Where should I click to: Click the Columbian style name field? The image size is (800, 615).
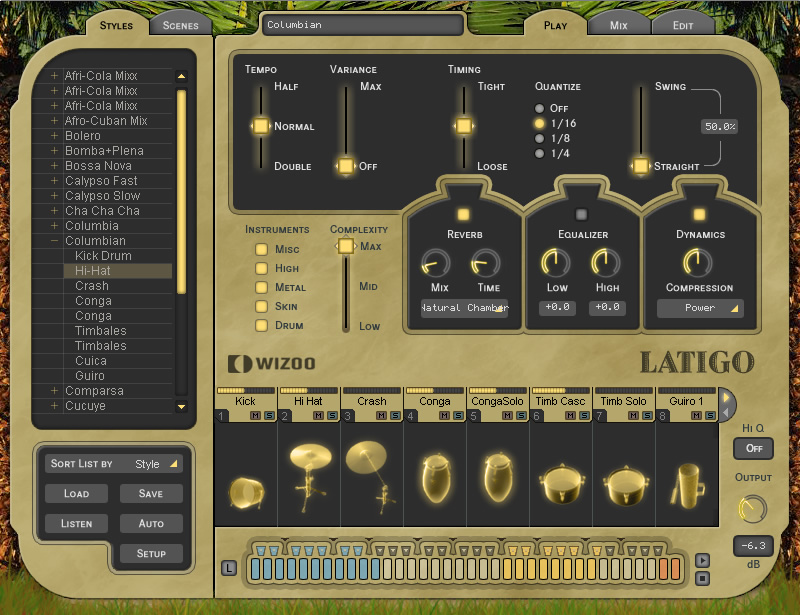363,24
